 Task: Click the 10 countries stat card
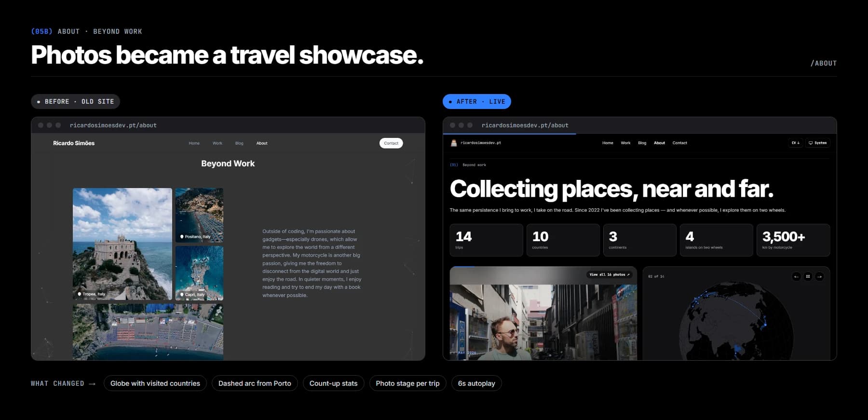[x=563, y=240]
